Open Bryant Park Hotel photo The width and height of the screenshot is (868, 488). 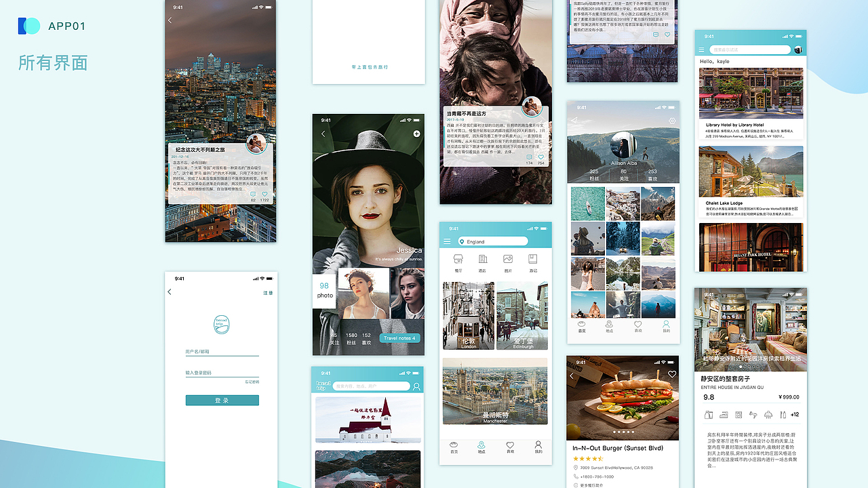tap(751, 247)
